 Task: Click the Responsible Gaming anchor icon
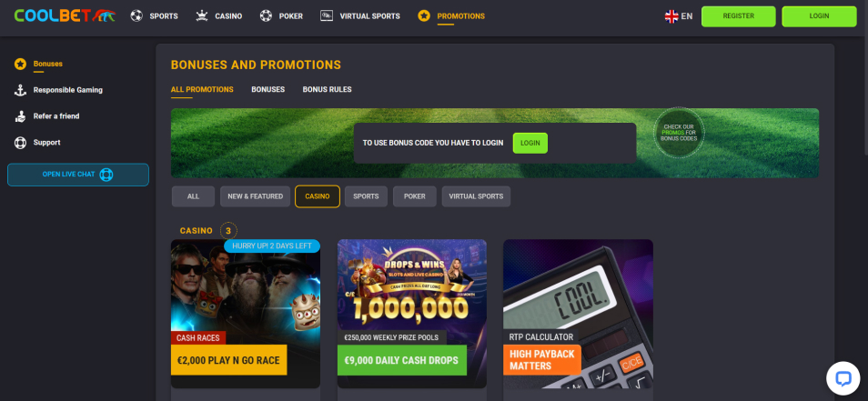point(21,90)
